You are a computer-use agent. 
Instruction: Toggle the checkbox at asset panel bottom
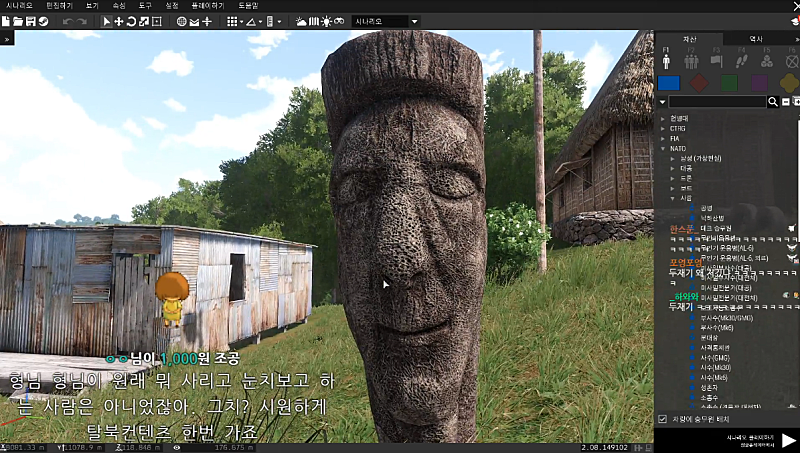662,419
